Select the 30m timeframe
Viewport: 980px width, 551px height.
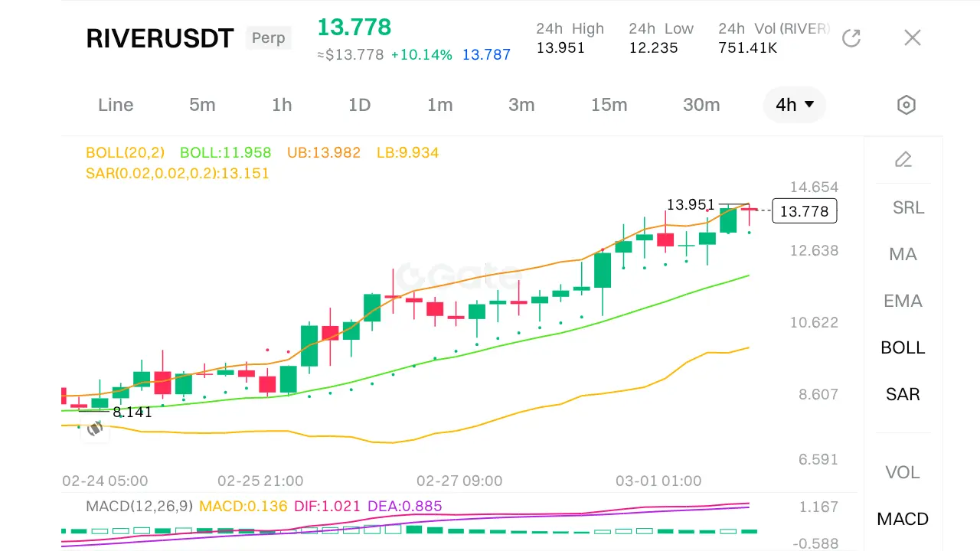(x=701, y=105)
